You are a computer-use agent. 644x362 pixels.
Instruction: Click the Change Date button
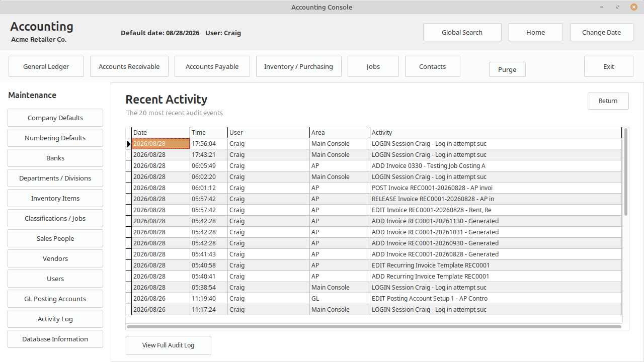point(601,32)
